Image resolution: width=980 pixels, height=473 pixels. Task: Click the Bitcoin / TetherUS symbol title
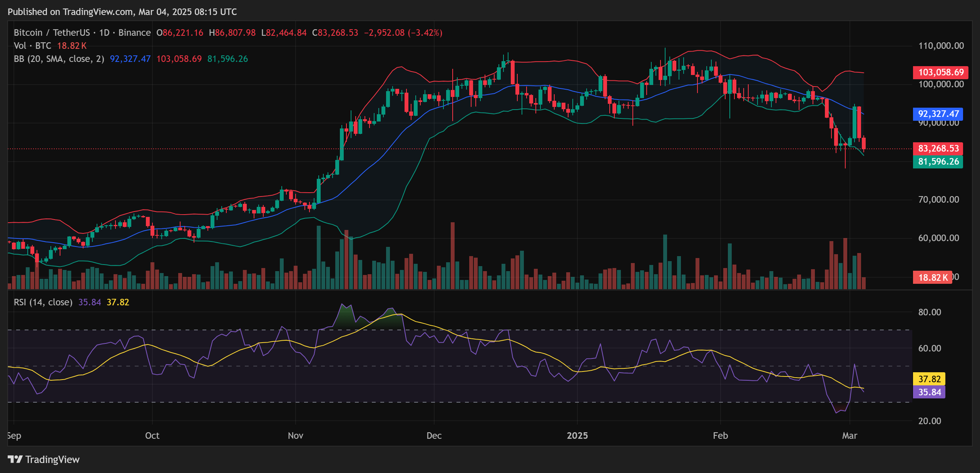[x=52, y=33]
